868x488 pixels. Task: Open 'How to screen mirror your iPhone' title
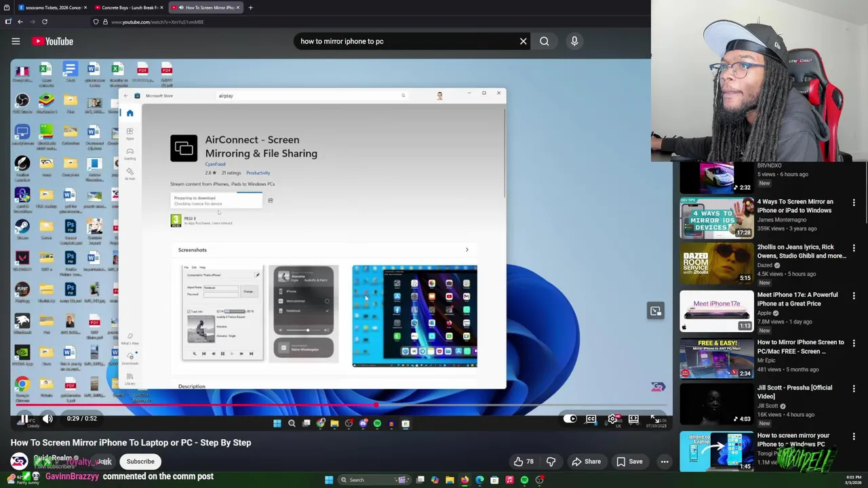(793, 440)
